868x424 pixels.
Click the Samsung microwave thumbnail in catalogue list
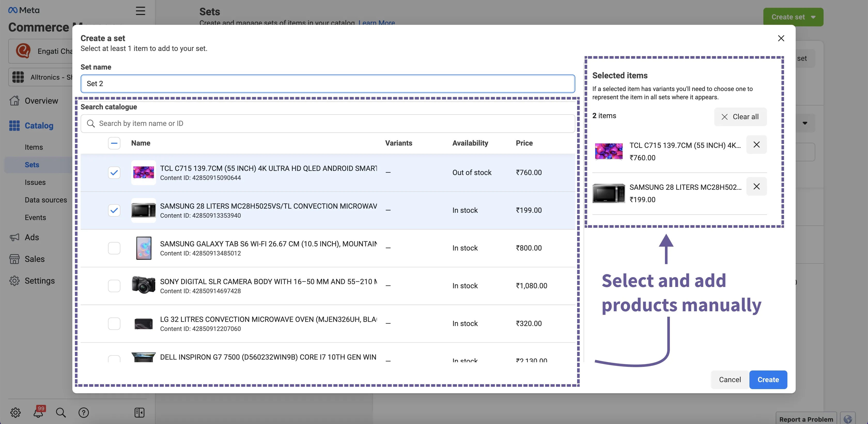(144, 210)
